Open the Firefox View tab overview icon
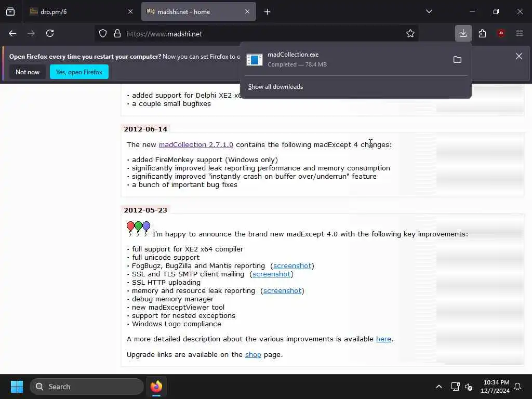 tap(10, 11)
